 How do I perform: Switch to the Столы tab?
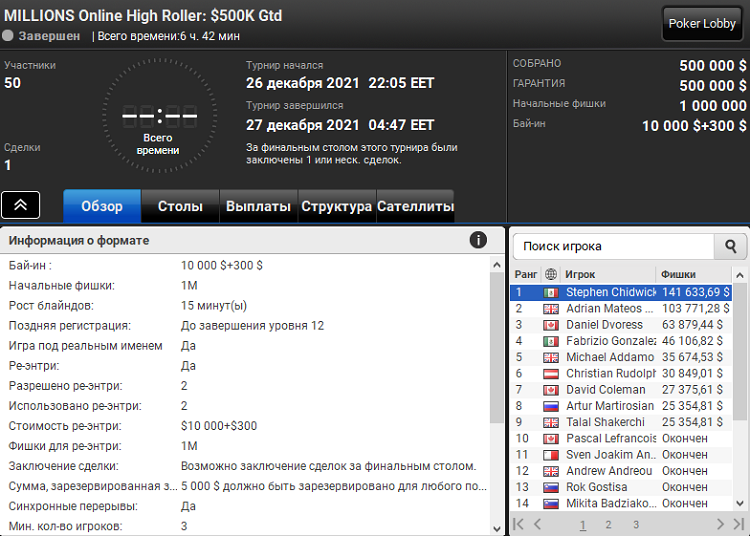tap(180, 207)
